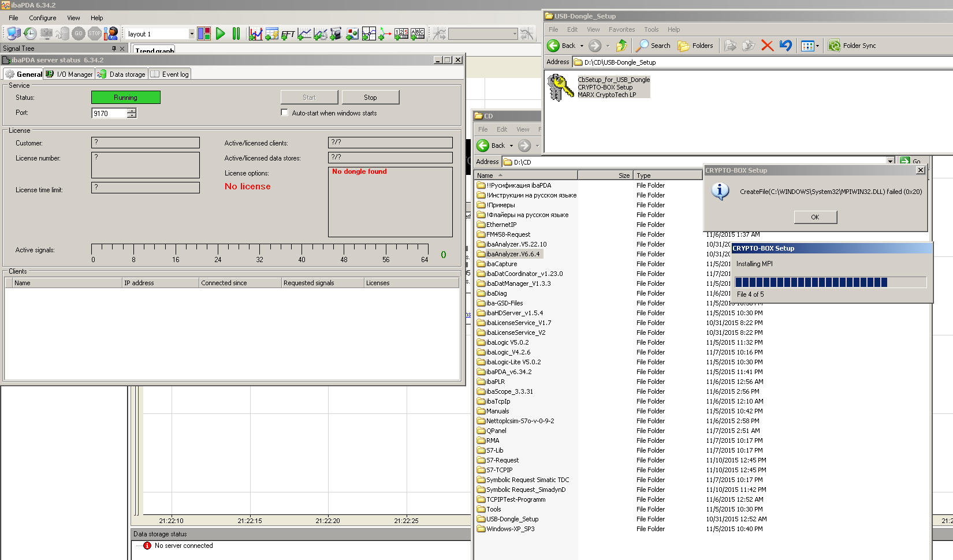
Task: Select the ibaLicenseService_V2 folder
Action: tap(512, 333)
